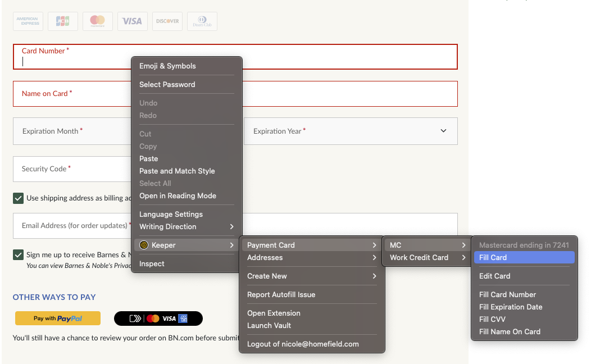This screenshot has width=591, height=364.
Task: Click the Discover card icon
Action: [167, 21]
